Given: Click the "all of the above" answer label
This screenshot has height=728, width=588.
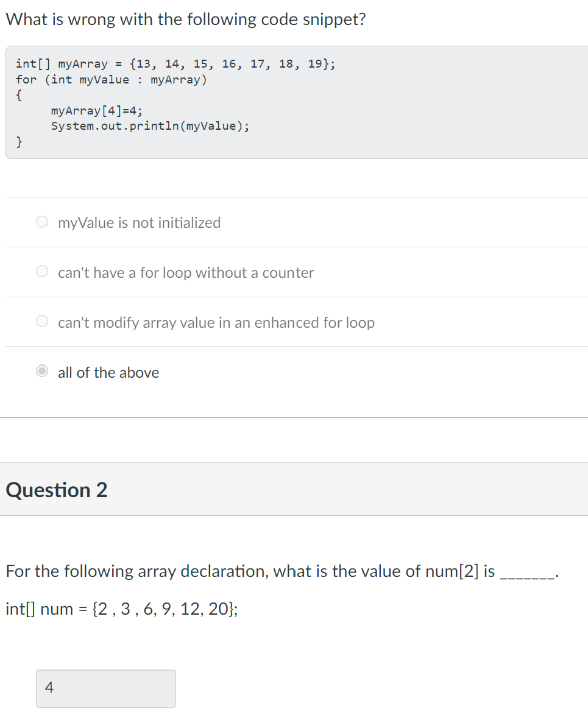Looking at the screenshot, I should coord(108,372).
